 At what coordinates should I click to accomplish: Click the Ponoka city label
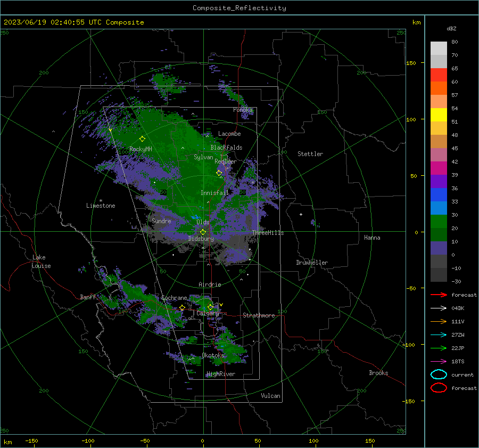click(243, 110)
